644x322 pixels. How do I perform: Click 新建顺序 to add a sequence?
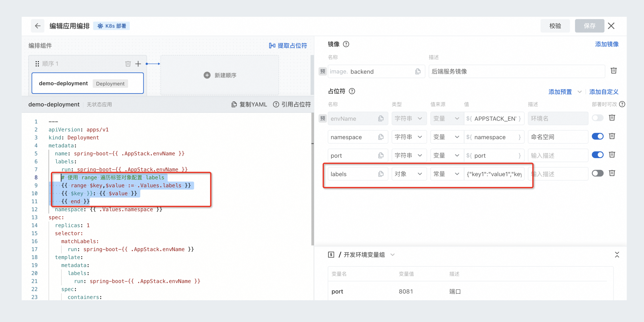coord(220,75)
